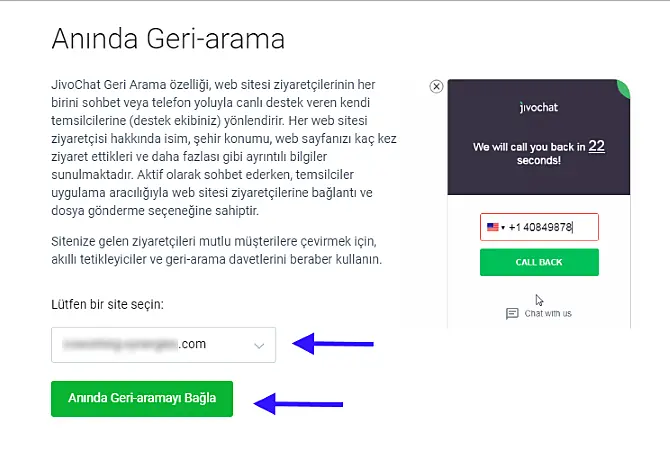Click the Anında Geri-aramayı Bağla button
This screenshot has height=452, width=670.
141,398
